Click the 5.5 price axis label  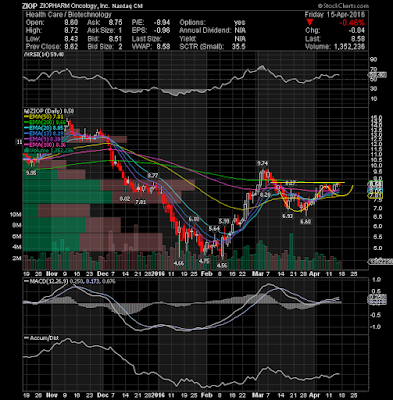click(378, 237)
